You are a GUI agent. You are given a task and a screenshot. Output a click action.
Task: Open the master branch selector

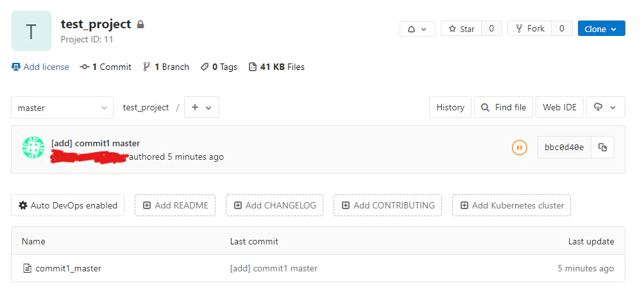[x=62, y=108]
